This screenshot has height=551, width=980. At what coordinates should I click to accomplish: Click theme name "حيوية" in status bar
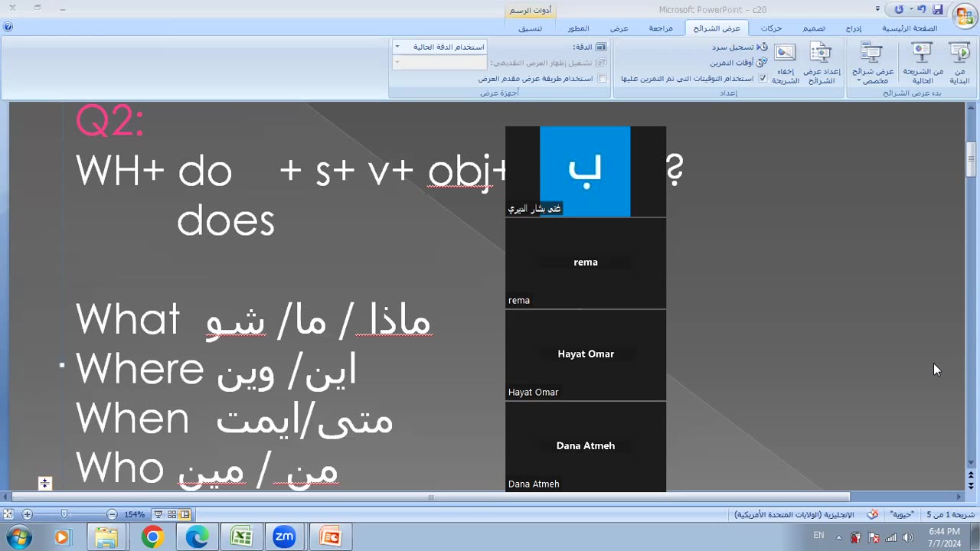(x=901, y=515)
